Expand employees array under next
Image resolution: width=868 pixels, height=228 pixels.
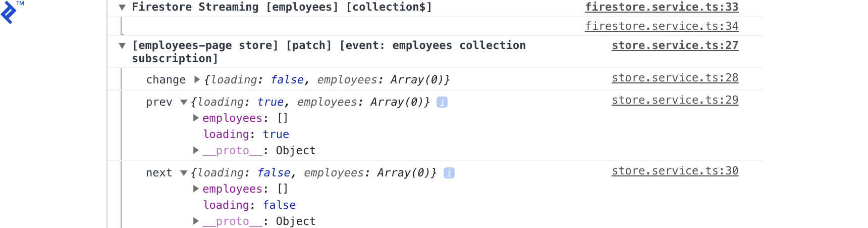(196, 189)
